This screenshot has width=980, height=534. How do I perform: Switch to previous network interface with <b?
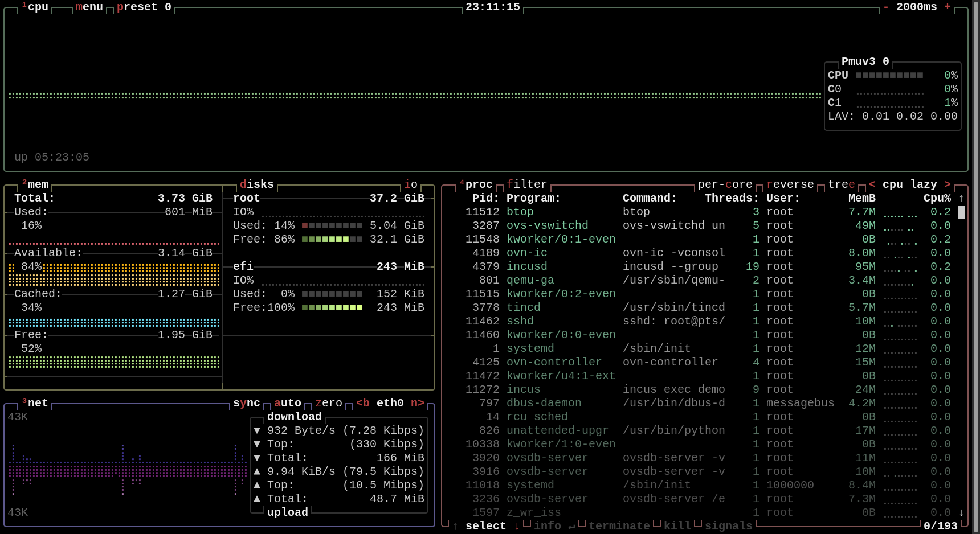pos(363,403)
